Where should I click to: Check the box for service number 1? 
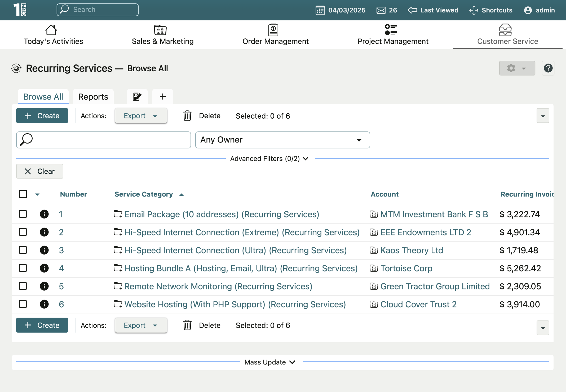coord(23,214)
